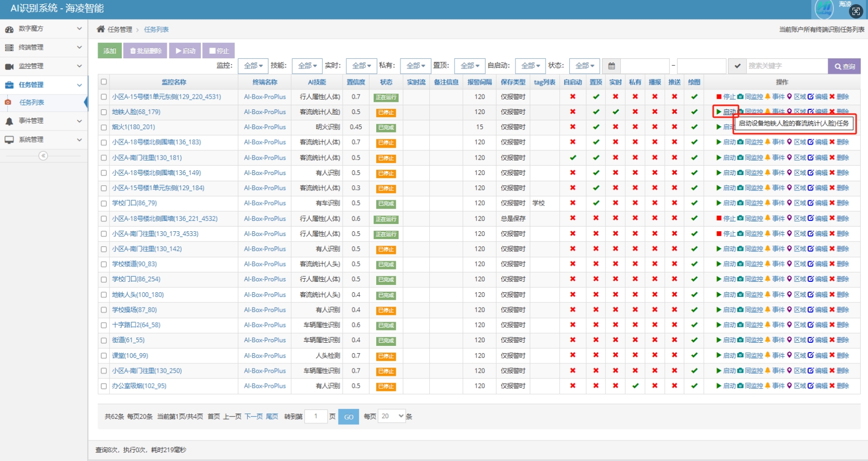Check the row 十字路口2(64_58)
Viewport: 868px width, 461px height.
point(104,325)
